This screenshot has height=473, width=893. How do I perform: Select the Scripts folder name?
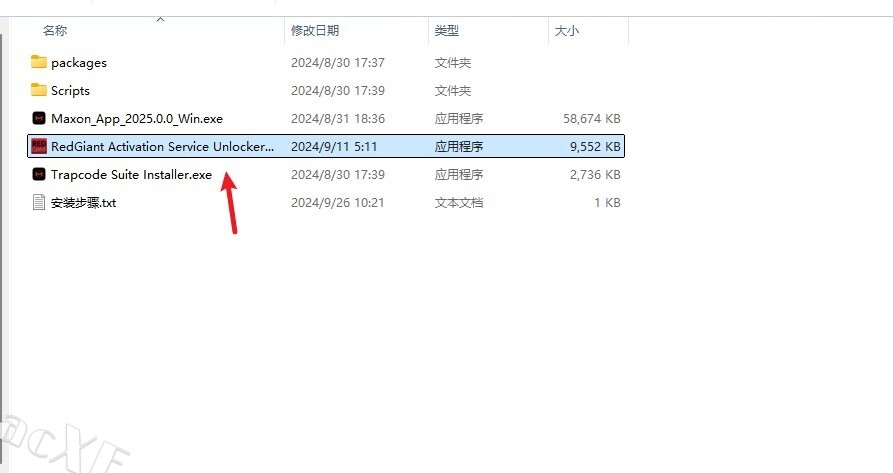pos(70,91)
